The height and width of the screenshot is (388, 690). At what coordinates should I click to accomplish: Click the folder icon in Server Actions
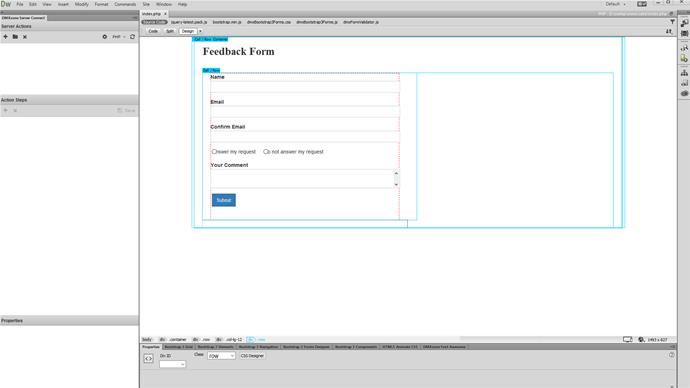(15, 37)
